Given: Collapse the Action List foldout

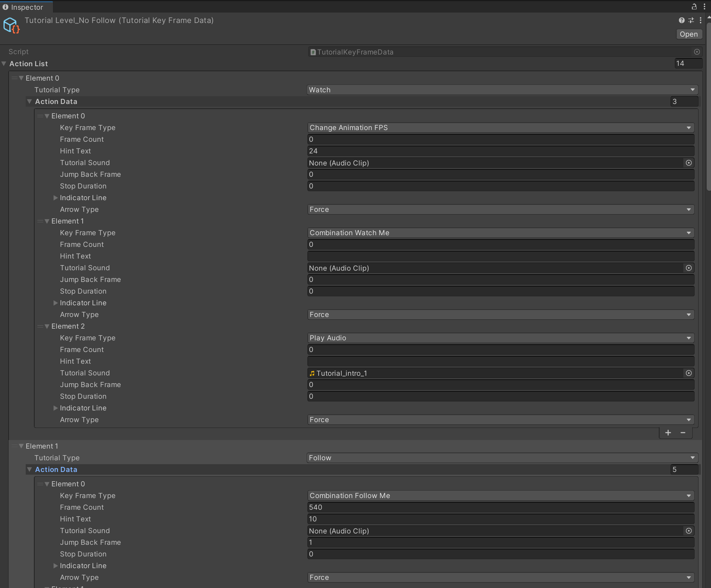Looking at the screenshot, I should coord(4,63).
